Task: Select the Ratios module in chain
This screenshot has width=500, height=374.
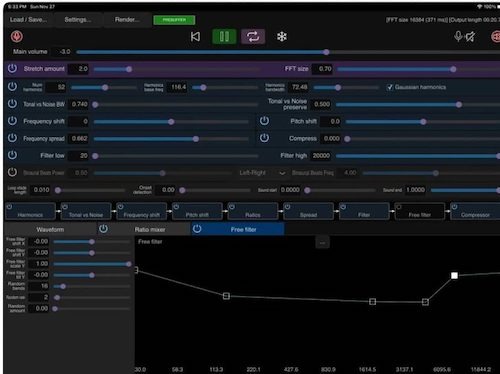Action: tap(253, 211)
